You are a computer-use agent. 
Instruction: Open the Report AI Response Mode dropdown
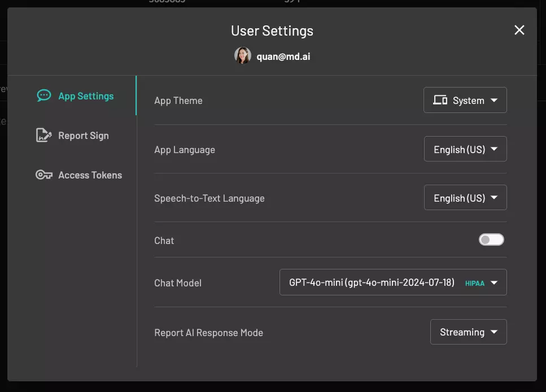pyautogui.click(x=468, y=332)
